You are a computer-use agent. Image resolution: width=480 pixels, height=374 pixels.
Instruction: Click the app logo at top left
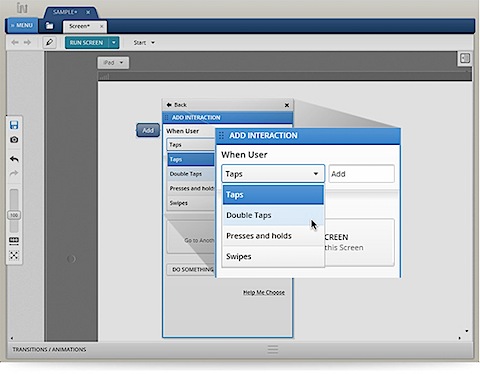22,8
